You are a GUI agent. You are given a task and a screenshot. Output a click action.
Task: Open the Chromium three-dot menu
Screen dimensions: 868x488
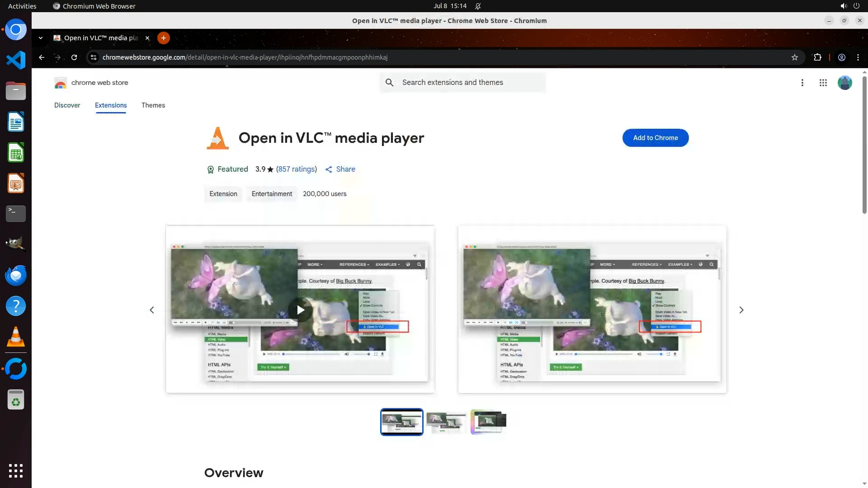coord(858,57)
